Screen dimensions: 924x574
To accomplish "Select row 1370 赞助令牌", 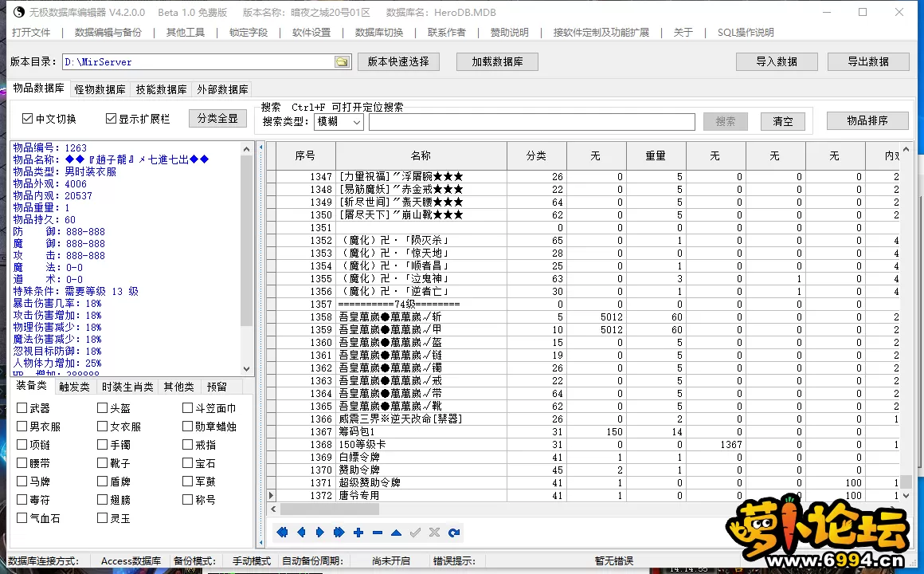I will [587, 470].
